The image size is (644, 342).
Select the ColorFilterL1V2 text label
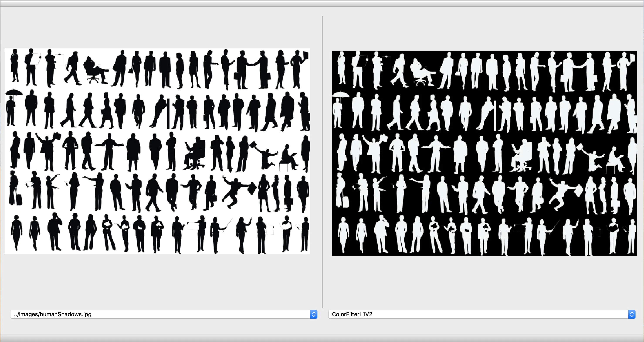(352, 314)
